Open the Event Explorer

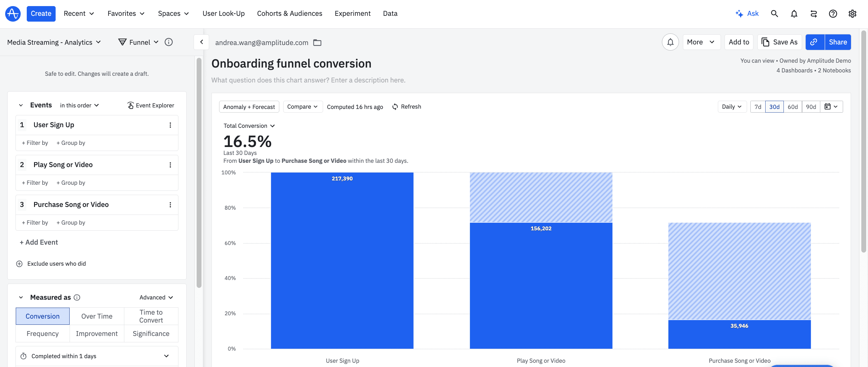pyautogui.click(x=151, y=105)
